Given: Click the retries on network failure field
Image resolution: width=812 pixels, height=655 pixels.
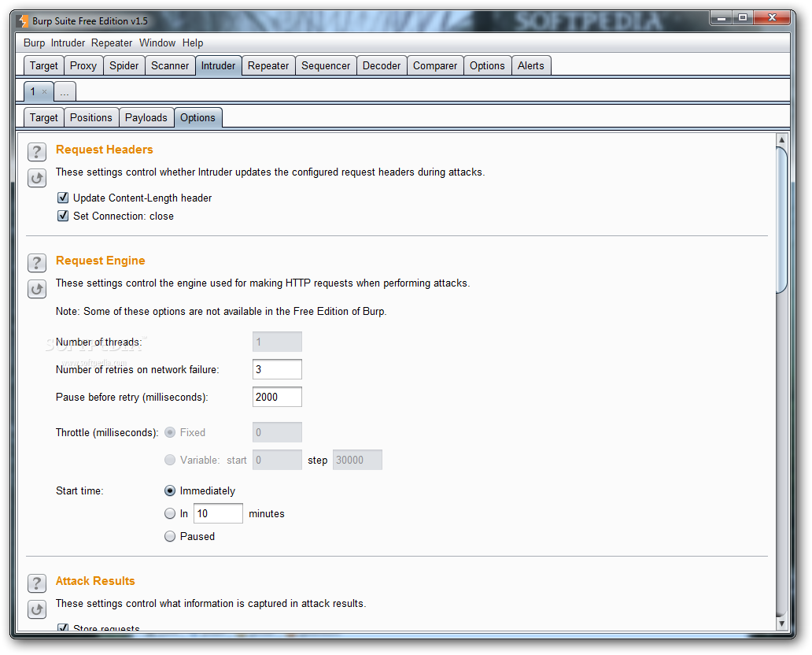Looking at the screenshot, I should click(x=277, y=369).
